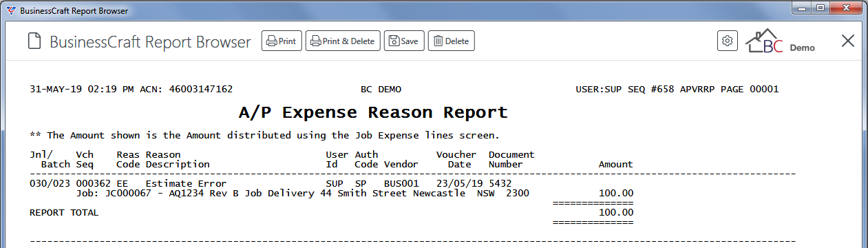Click the 'REPORT TOTAL' label
The height and width of the screenshot is (248, 868).
[64, 213]
